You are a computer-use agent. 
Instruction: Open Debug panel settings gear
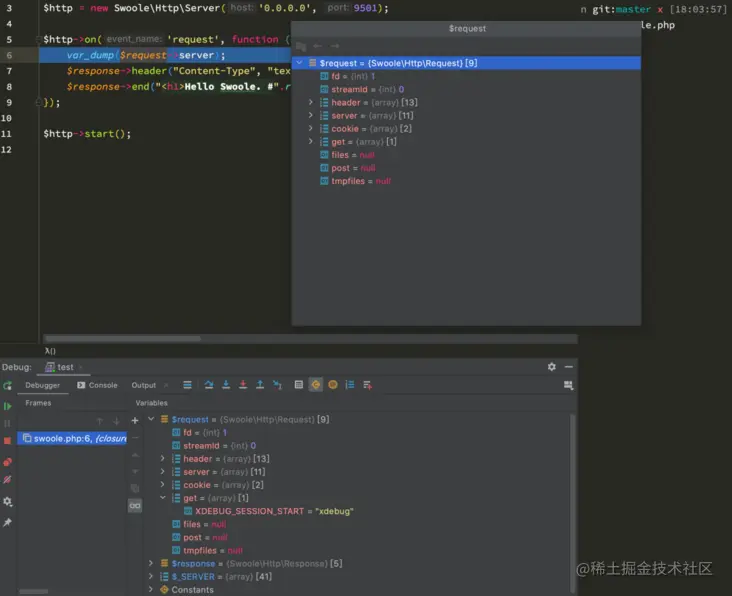tap(552, 367)
